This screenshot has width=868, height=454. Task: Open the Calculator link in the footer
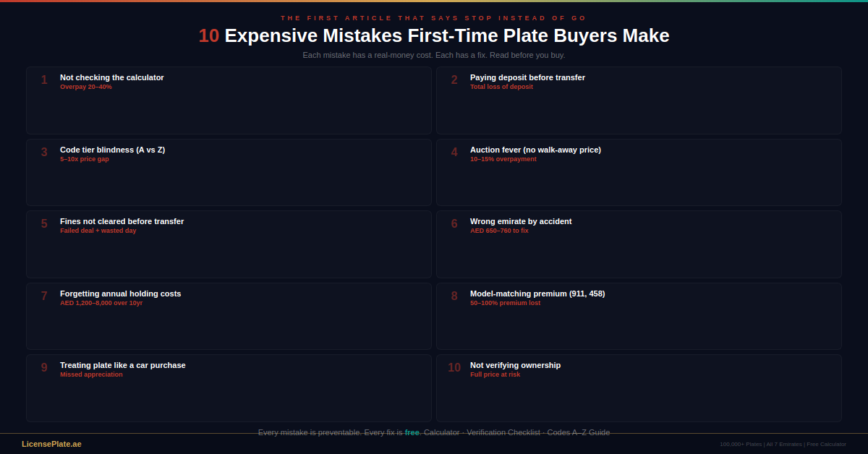click(x=441, y=432)
